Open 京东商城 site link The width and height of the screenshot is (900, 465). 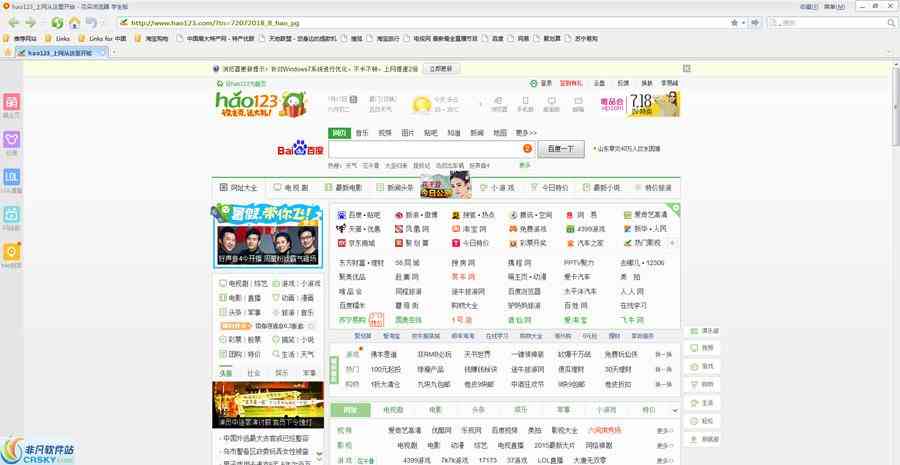(x=356, y=243)
